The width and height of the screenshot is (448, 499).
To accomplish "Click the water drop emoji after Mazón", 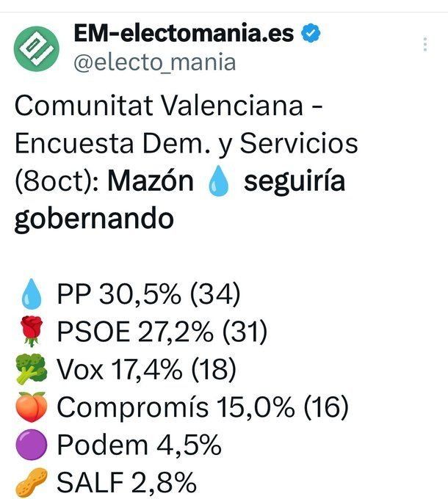I will pos(220,181).
